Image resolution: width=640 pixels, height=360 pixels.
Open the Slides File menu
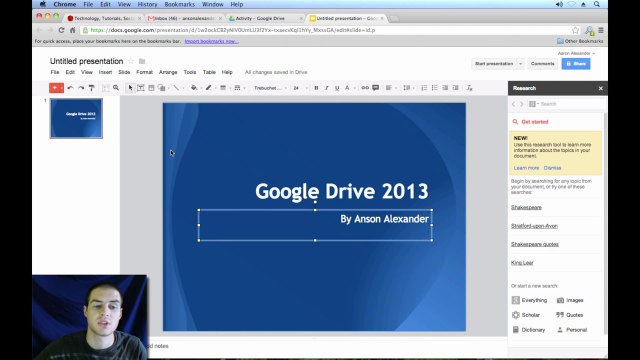55,72
